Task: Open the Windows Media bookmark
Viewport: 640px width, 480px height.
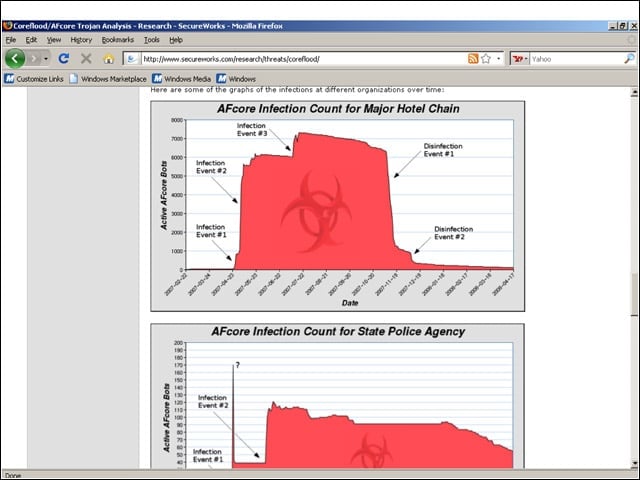Action: pos(182,79)
